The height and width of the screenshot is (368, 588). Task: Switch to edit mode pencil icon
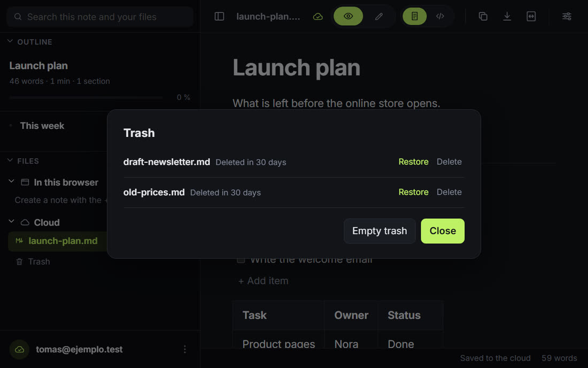point(379,16)
